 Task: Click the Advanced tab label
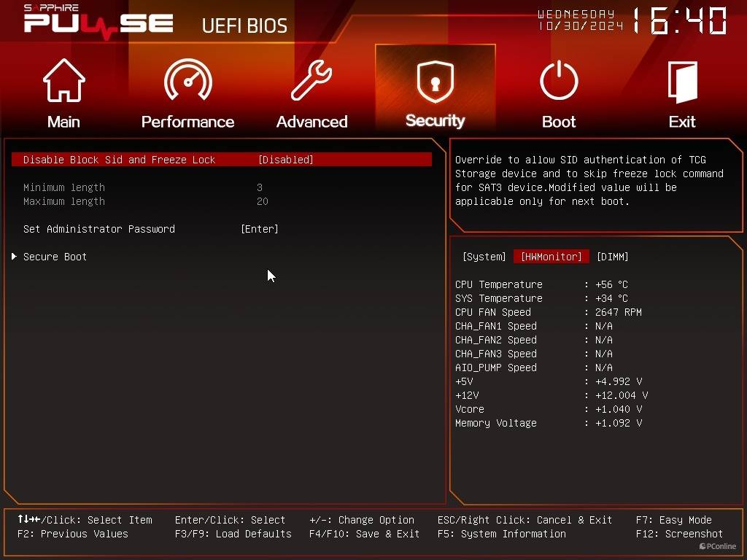[x=312, y=122]
